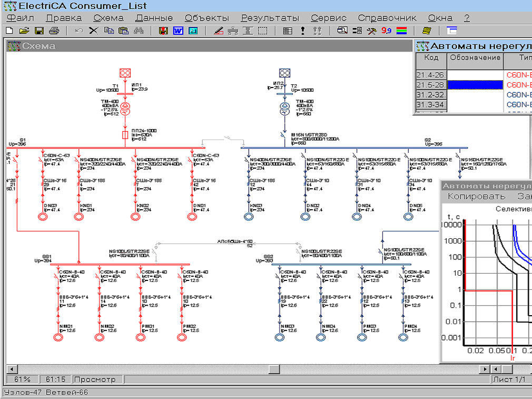Paste with the clipboard icon

123,31
